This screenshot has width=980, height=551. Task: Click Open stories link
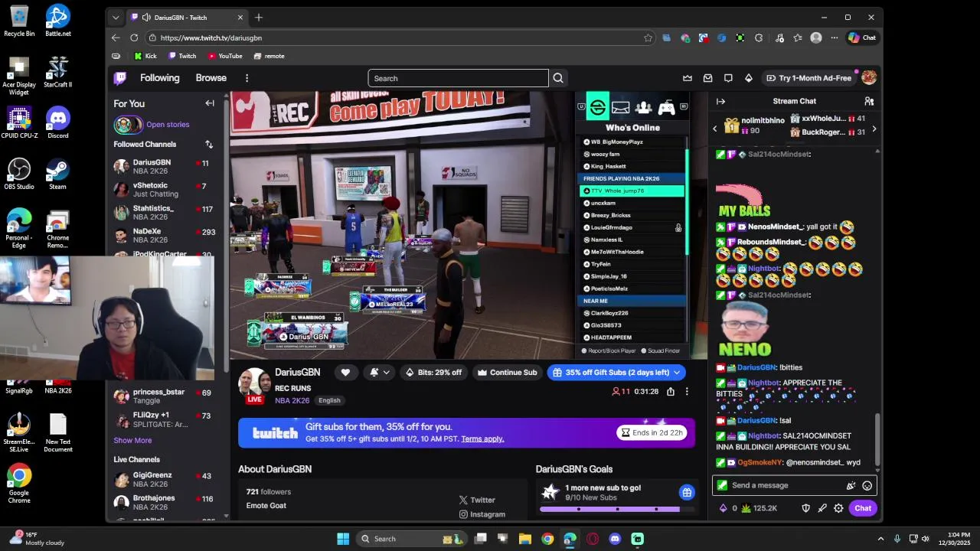pos(168,125)
